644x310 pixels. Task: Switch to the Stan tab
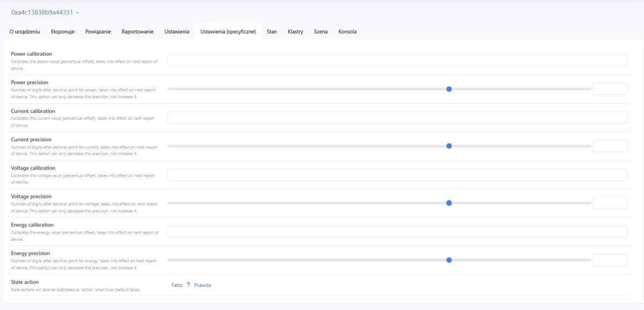(272, 32)
